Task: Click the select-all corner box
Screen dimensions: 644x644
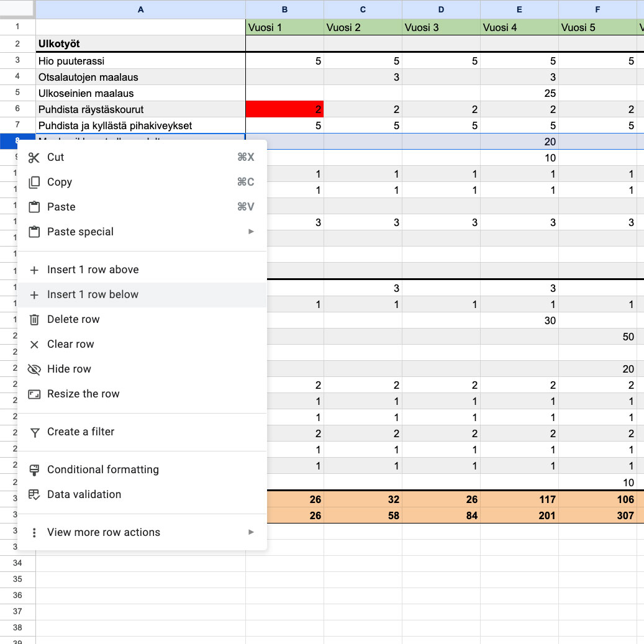Action: tap(17, 9)
